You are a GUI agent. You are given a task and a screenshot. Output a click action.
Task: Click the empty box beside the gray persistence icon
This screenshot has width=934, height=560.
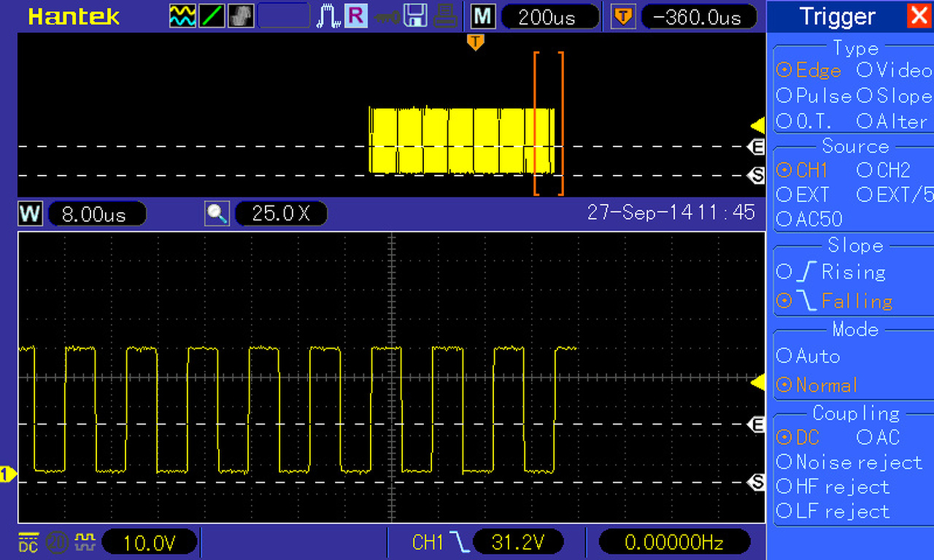tap(284, 16)
